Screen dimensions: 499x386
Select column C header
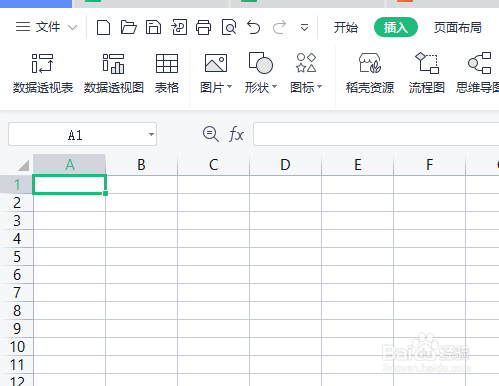pos(213,165)
